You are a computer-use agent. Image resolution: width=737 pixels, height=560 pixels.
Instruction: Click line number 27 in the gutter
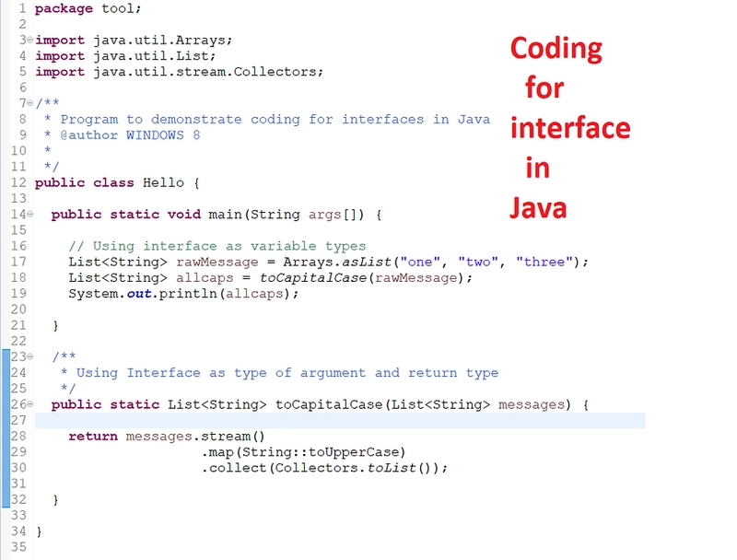pyautogui.click(x=18, y=420)
